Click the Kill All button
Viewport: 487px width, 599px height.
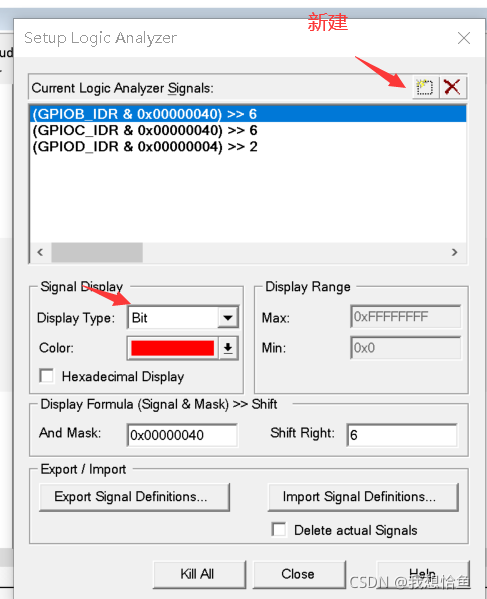(199, 574)
